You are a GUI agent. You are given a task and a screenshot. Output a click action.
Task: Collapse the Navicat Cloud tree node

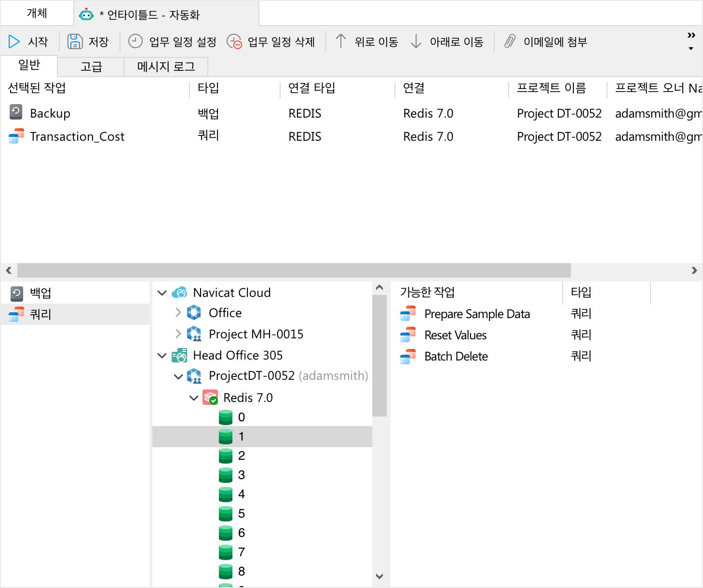click(162, 293)
